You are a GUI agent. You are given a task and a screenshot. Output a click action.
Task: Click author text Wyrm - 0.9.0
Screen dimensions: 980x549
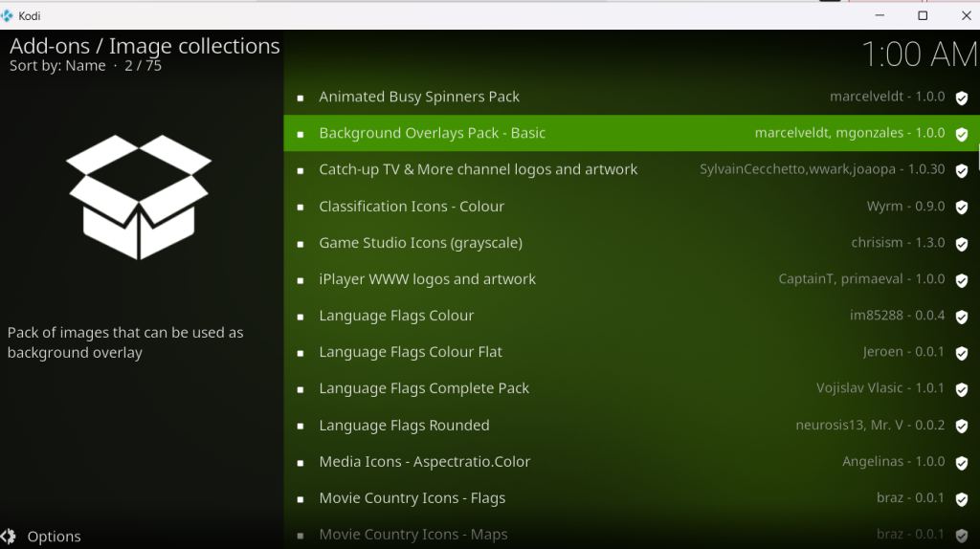pos(905,206)
